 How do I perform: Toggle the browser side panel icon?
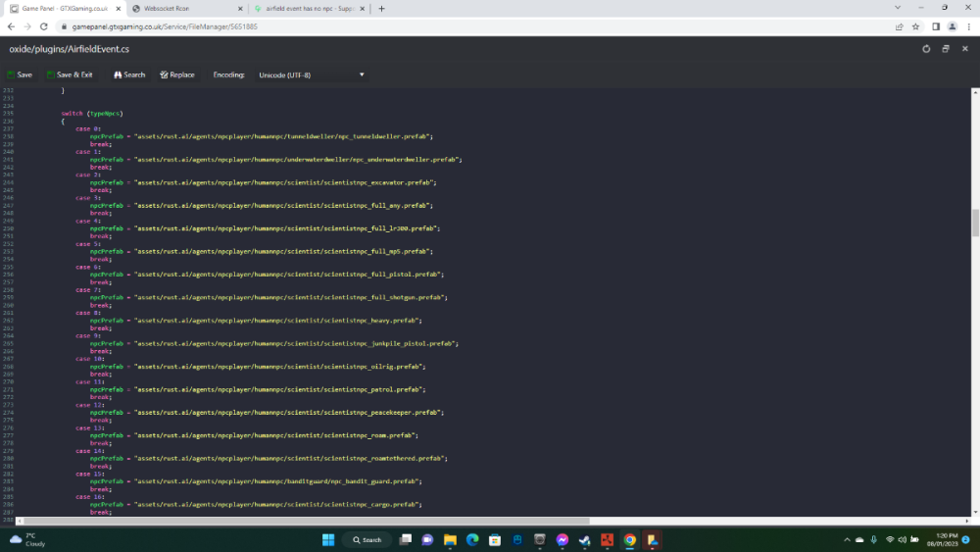pos(936,26)
